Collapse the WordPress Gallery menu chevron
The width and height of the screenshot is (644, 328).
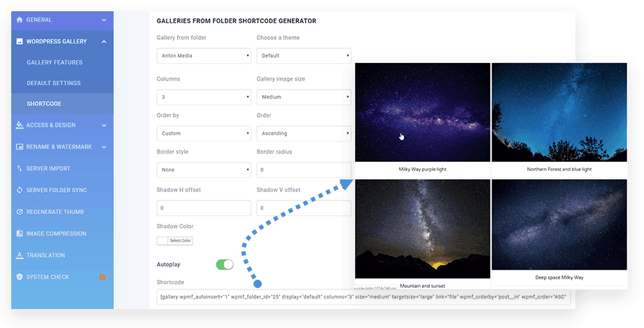point(104,41)
